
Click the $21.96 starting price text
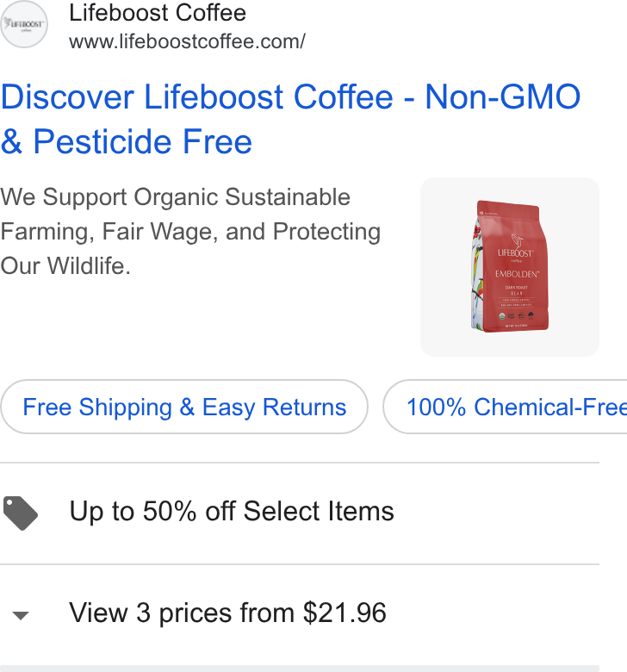(x=345, y=613)
